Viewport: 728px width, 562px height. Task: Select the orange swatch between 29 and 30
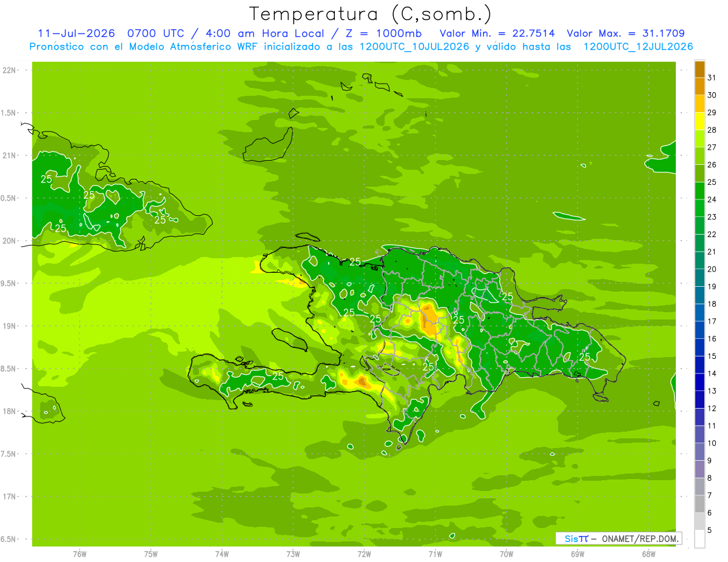click(699, 104)
